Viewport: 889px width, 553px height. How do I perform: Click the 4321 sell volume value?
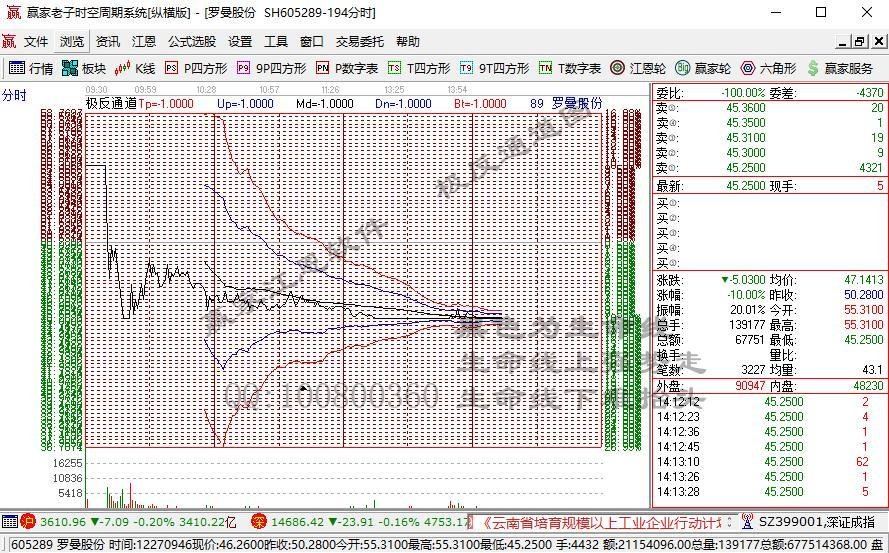click(870, 168)
